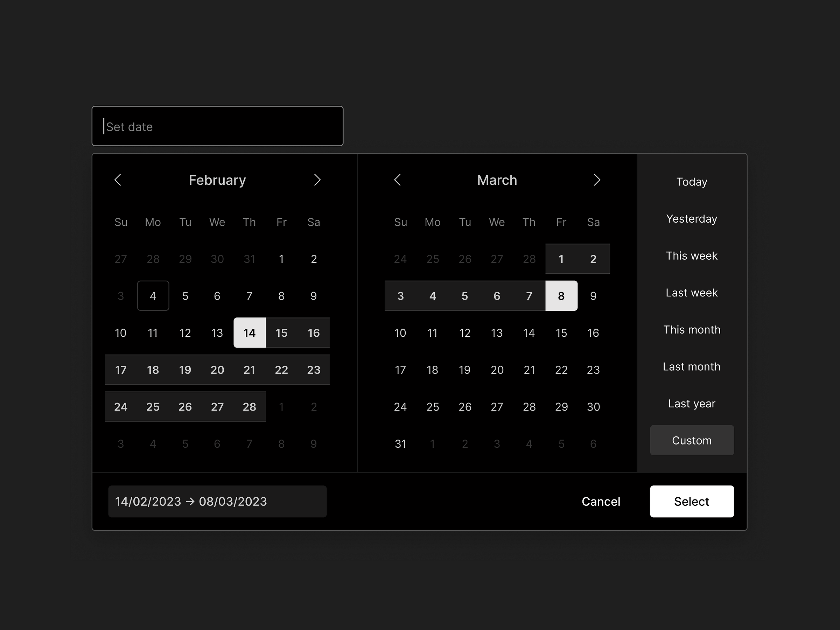
Task: Pick February 23
Action: [x=314, y=370]
